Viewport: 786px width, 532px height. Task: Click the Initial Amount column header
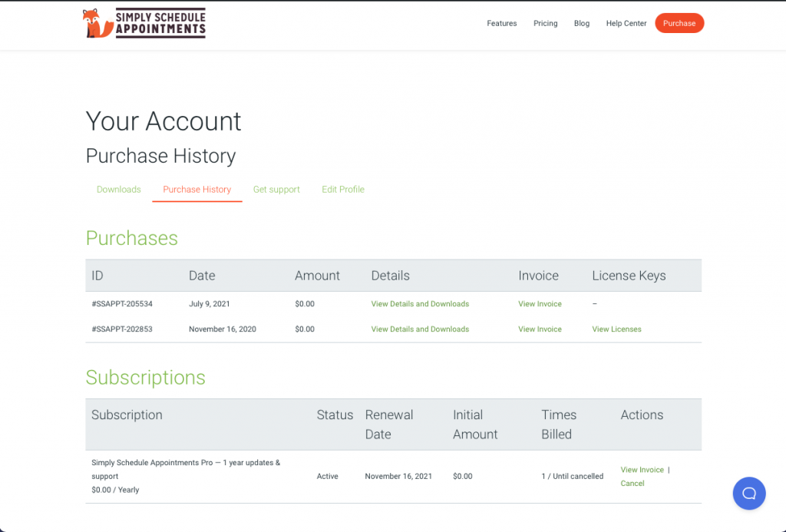pyautogui.click(x=475, y=425)
